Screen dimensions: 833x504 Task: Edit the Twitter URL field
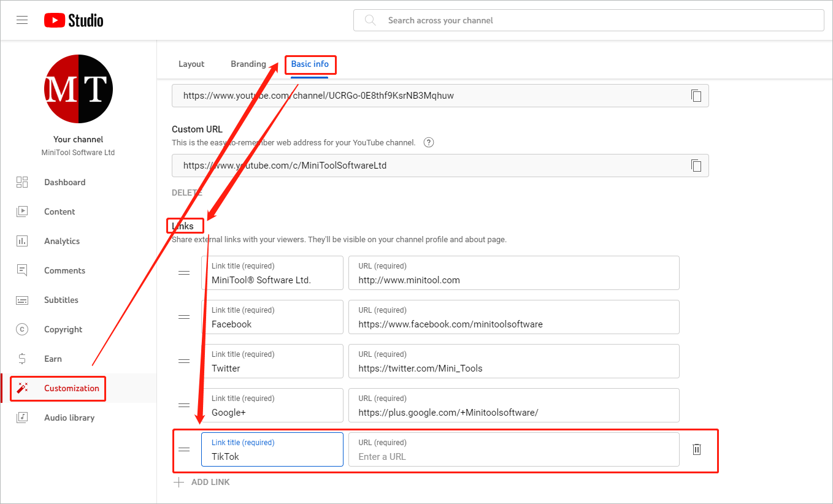pos(514,361)
